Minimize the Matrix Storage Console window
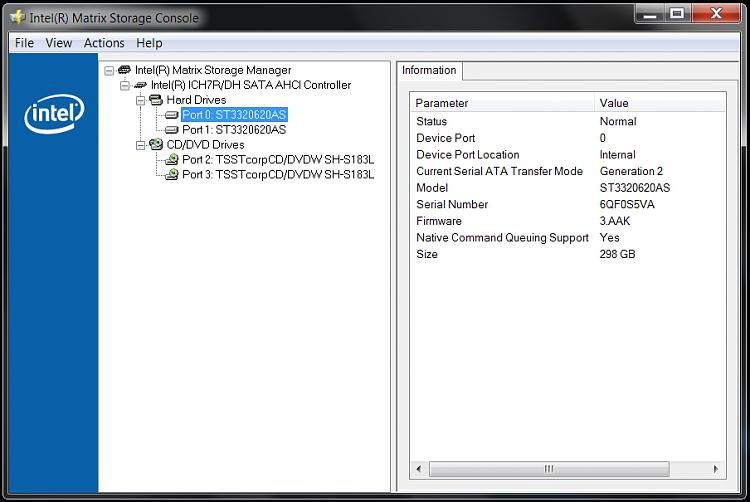Image resolution: width=750 pixels, height=502 pixels. point(649,14)
